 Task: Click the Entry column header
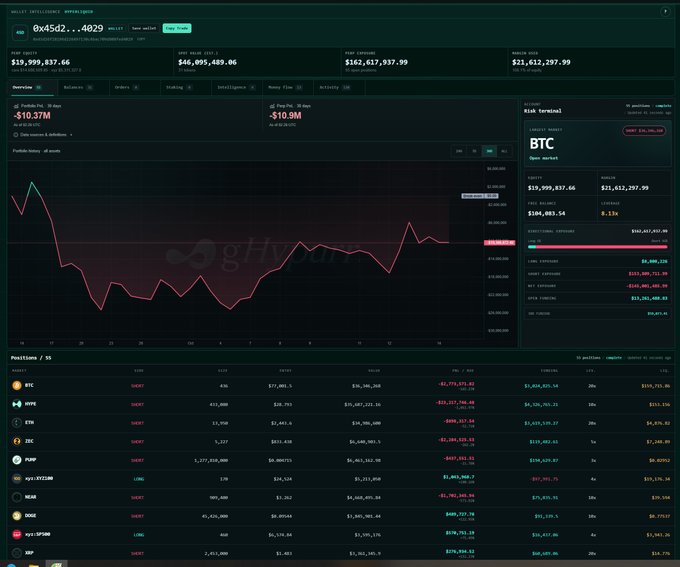(x=285, y=371)
